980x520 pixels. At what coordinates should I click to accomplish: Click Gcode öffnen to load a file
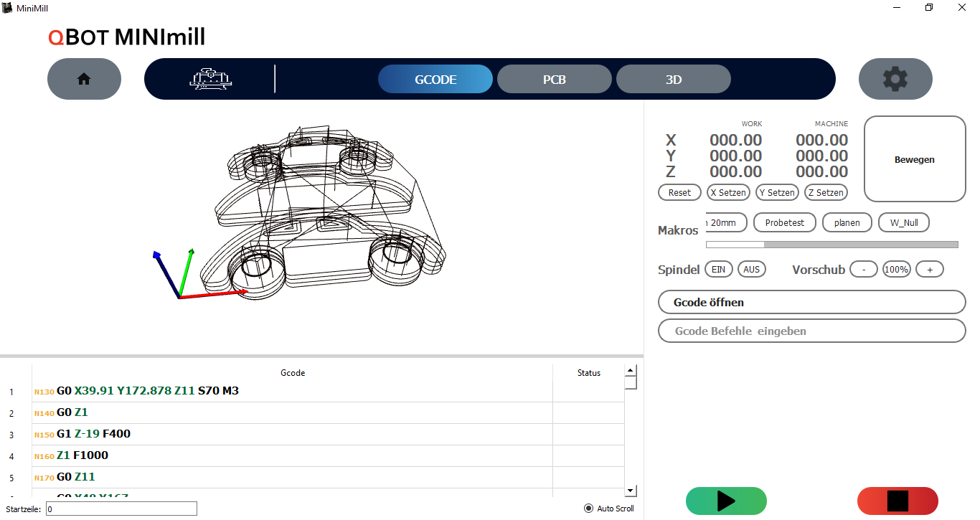[812, 302]
